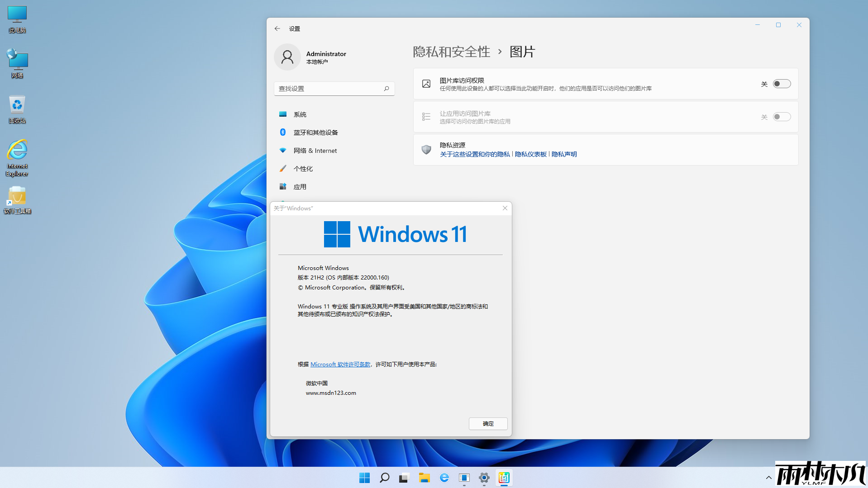The width and height of the screenshot is (868, 488).
Task: Toggle the 让应用访问图片库 switch
Action: pos(781,116)
